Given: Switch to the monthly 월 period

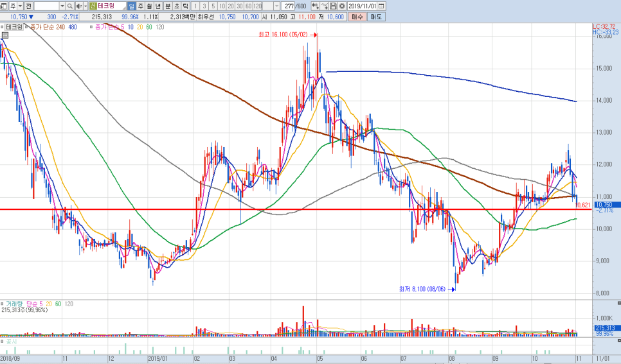Looking at the screenshot, I should coord(149,6).
